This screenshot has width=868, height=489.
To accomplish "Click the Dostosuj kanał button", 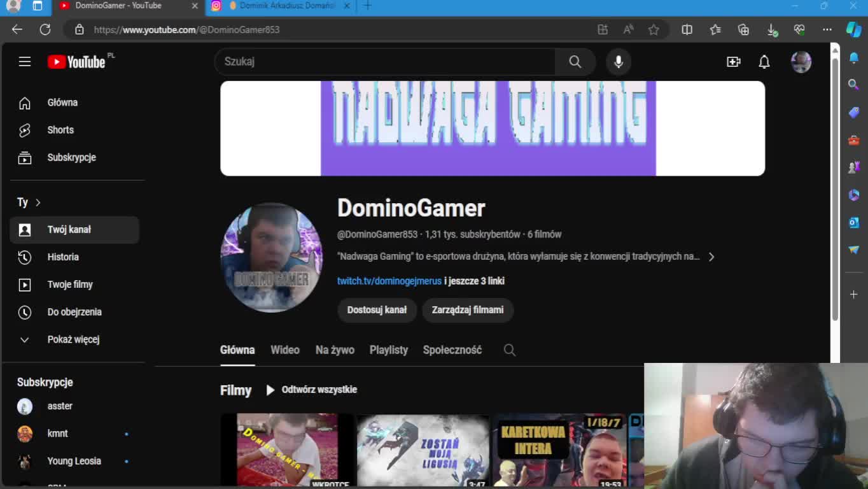I will (377, 310).
